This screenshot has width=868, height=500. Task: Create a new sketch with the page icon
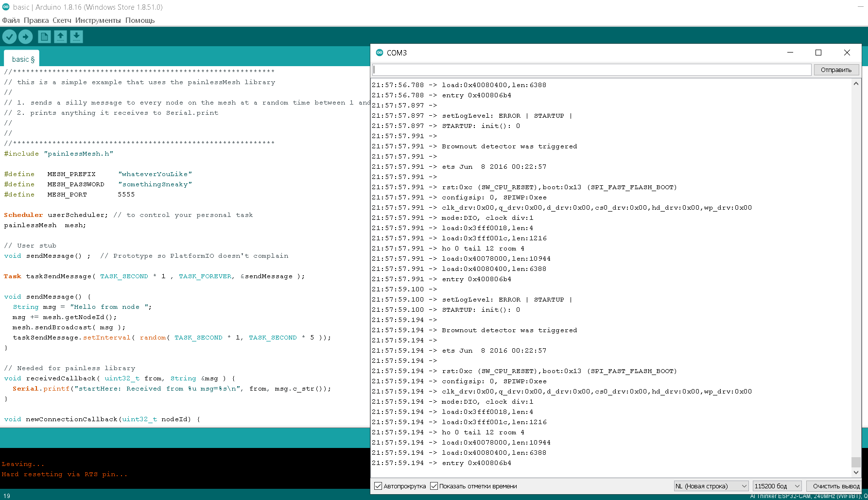pyautogui.click(x=44, y=36)
